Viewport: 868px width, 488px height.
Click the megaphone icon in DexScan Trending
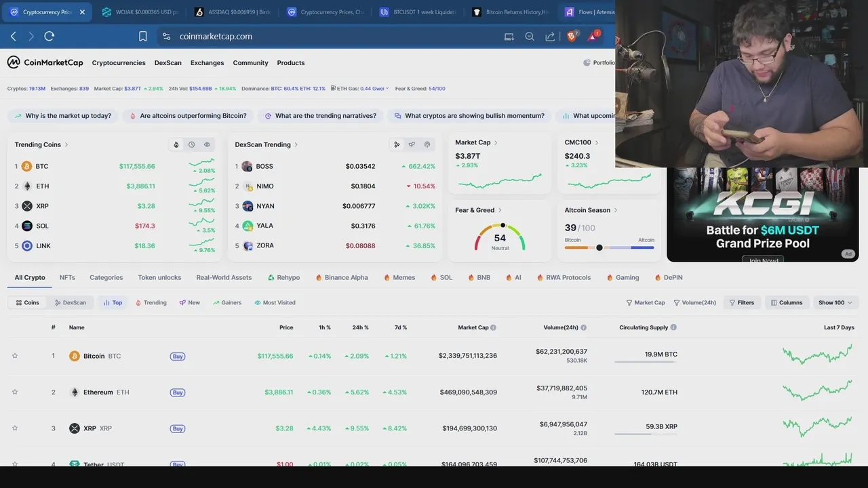pos(412,144)
